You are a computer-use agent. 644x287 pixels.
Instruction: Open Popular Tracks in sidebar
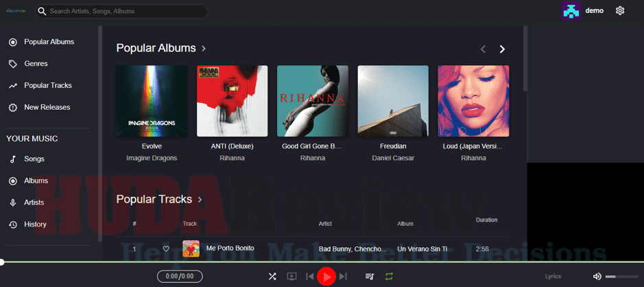click(47, 86)
